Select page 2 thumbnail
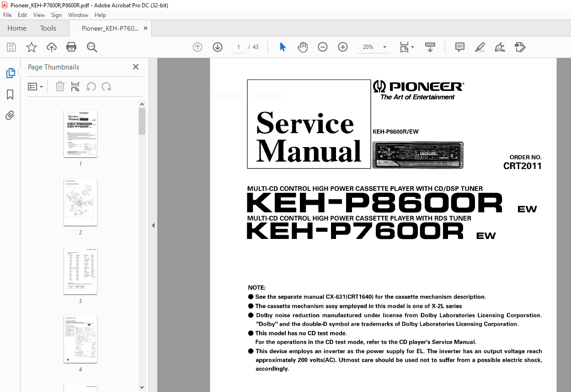Image resolution: width=571 pixels, height=392 pixels. [80, 202]
